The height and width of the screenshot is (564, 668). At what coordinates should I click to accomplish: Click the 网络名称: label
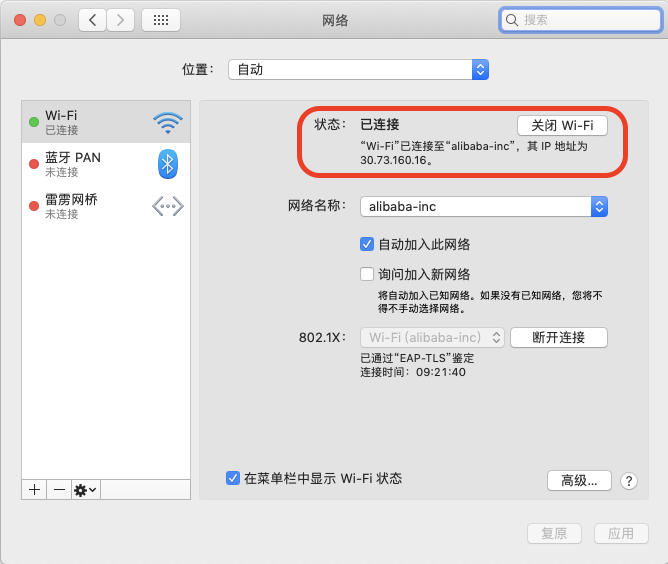pos(317,206)
